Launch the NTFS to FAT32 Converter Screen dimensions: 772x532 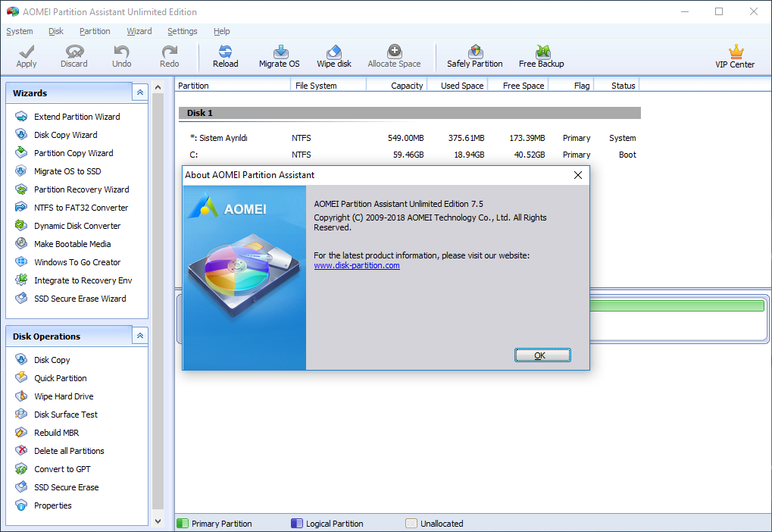click(x=81, y=208)
